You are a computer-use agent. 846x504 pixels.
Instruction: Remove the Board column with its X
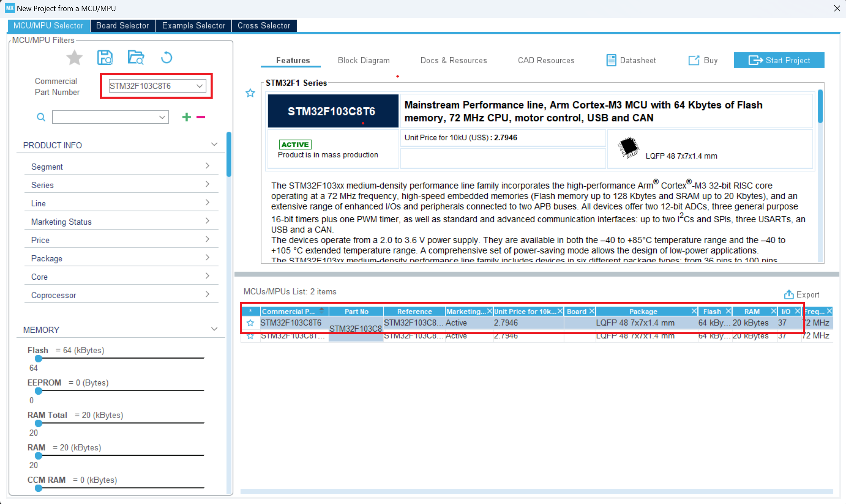(x=592, y=311)
